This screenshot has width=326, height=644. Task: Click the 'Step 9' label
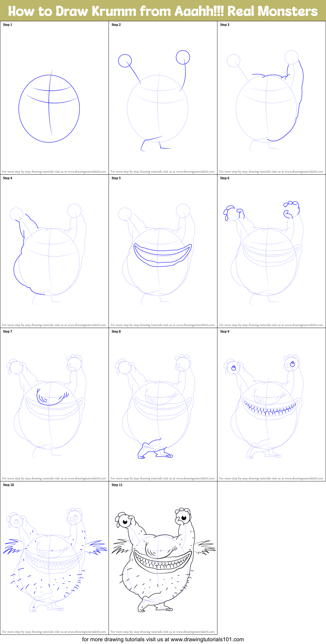225,331
